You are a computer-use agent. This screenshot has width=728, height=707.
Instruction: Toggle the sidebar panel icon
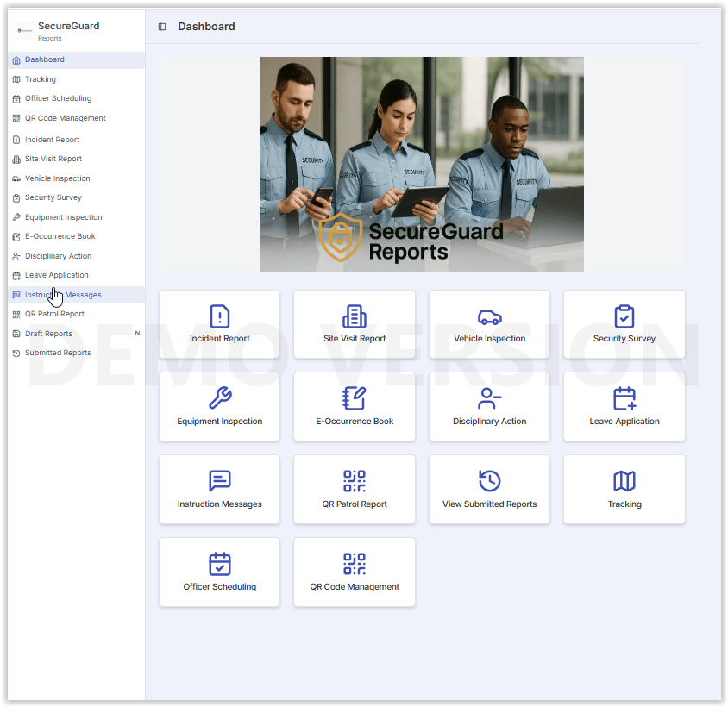[x=162, y=27]
